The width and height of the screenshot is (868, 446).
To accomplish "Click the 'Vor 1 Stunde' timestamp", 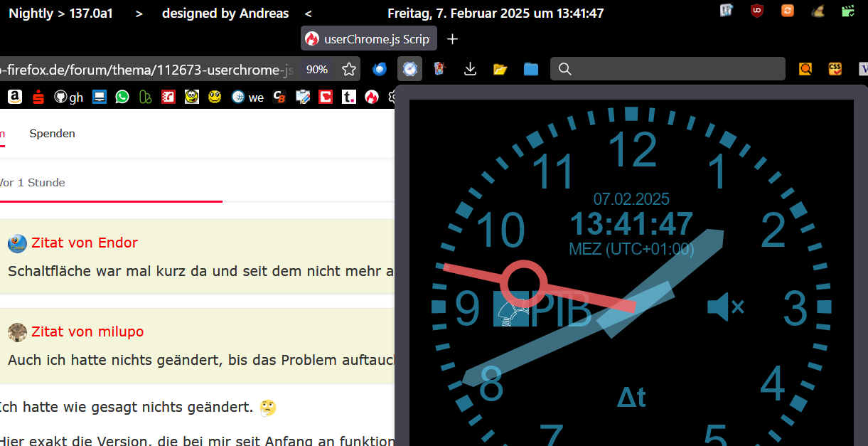I will [x=32, y=183].
